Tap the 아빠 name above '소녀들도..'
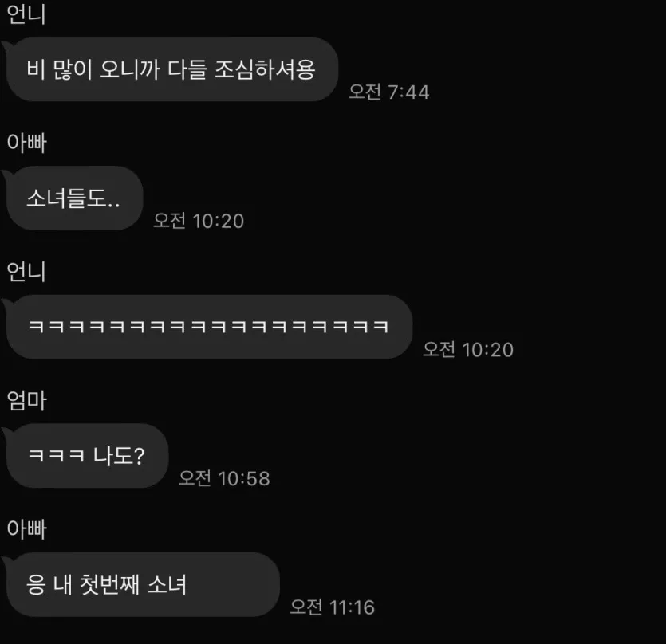Image resolution: width=666 pixels, height=644 pixels. [26, 143]
